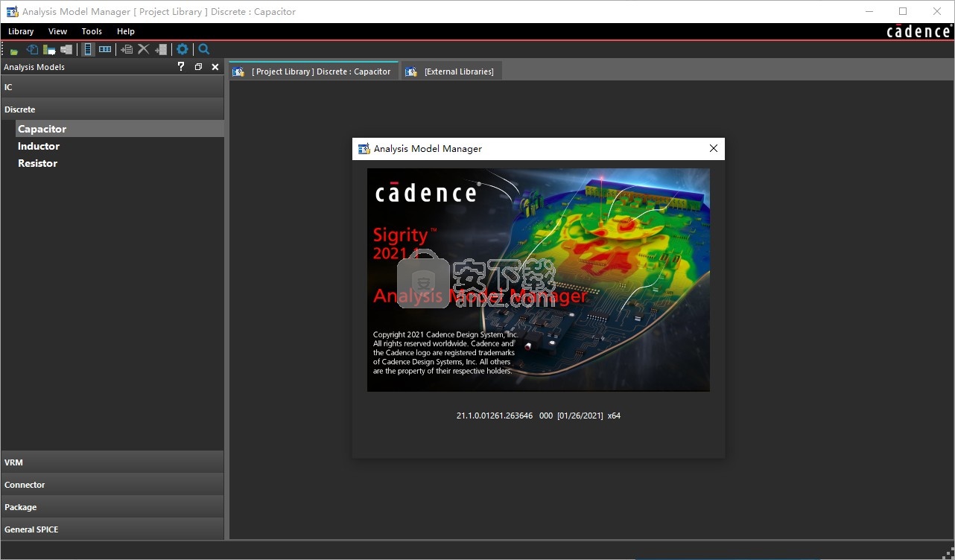This screenshot has height=560, width=955.
Task: Open the Tools menu
Action: [x=92, y=31]
